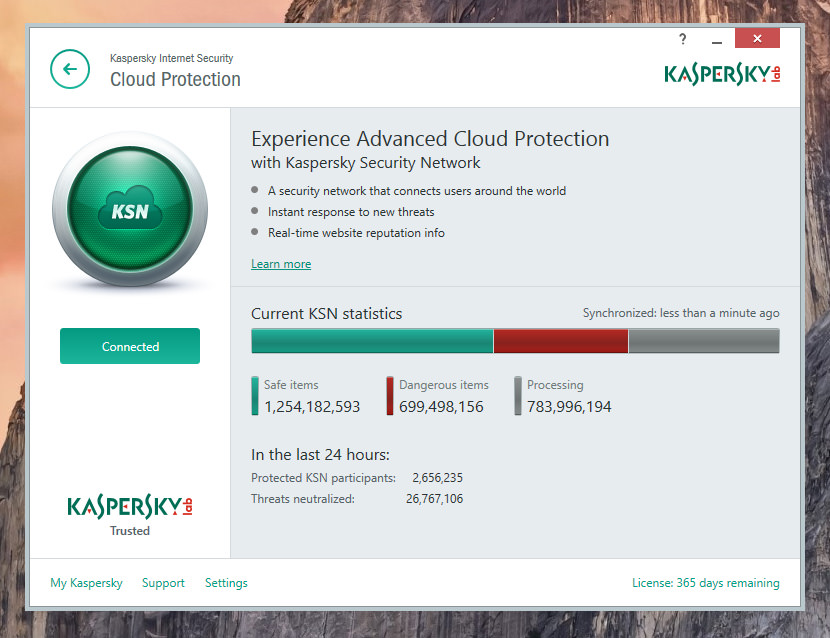Click the Connected status button

click(129, 345)
